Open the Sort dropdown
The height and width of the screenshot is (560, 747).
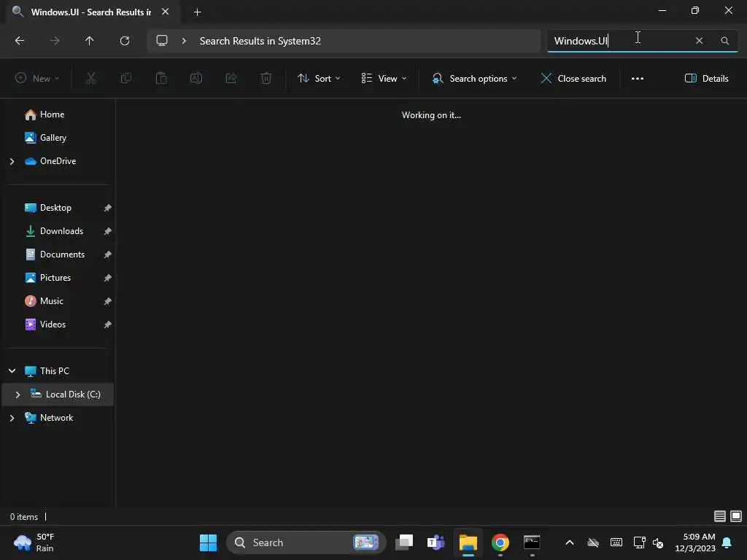319,79
